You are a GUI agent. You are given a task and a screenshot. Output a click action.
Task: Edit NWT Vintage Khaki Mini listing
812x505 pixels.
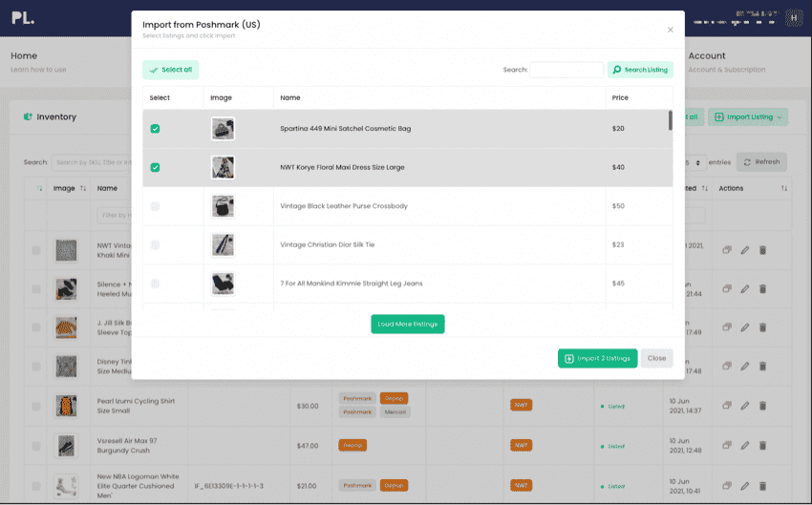[x=745, y=250]
